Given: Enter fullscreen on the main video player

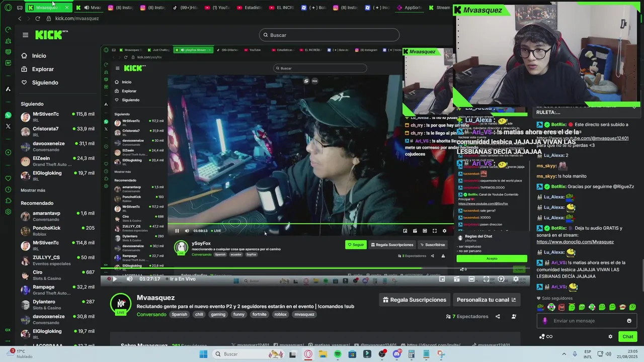Looking at the screenshot, I should (486, 279).
